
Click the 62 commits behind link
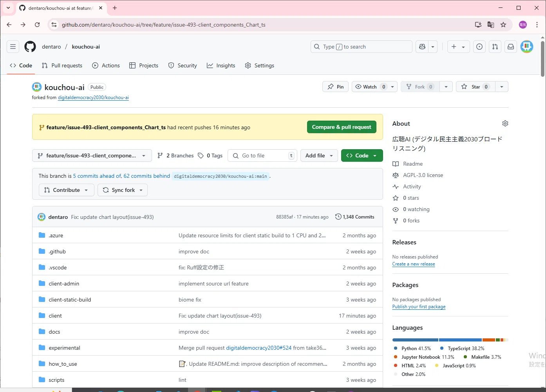[x=147, y=176]
